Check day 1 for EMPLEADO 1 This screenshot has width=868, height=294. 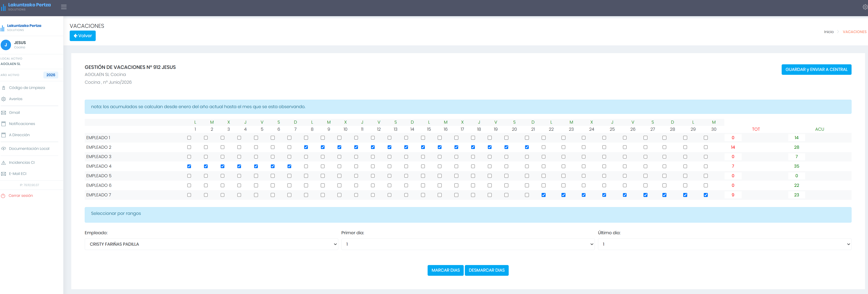click(189, 138)
